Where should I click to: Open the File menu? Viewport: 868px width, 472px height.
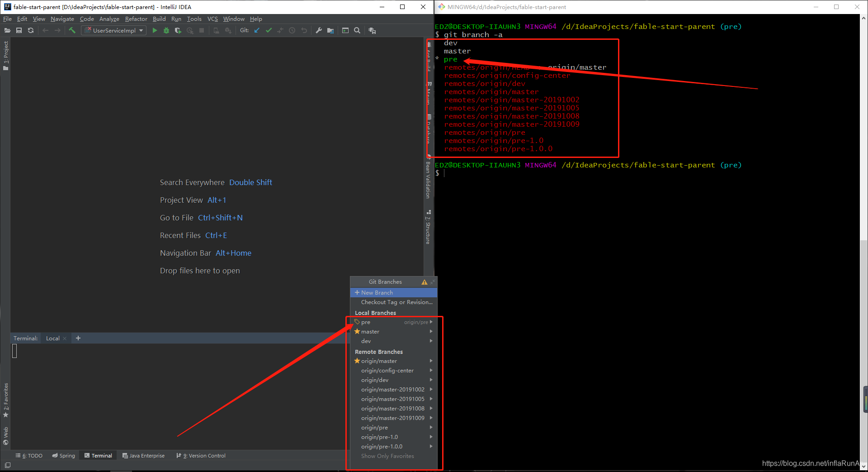click(7, 19)
